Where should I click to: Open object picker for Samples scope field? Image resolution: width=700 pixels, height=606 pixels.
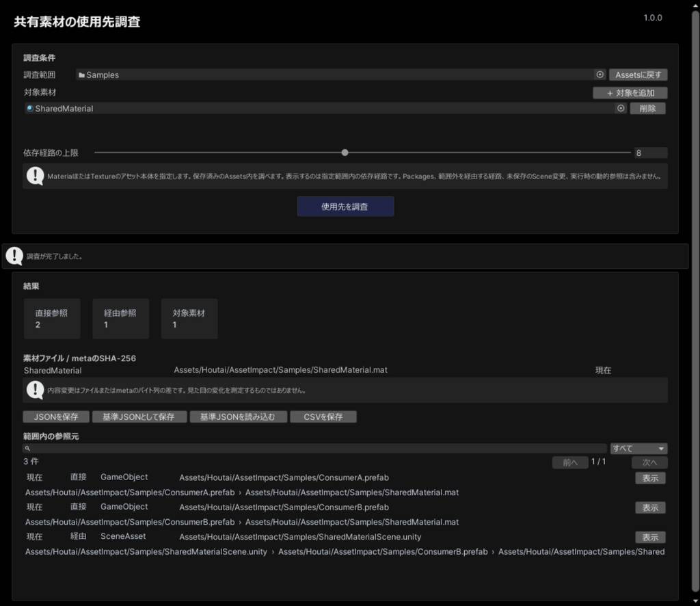pos(600,75)
